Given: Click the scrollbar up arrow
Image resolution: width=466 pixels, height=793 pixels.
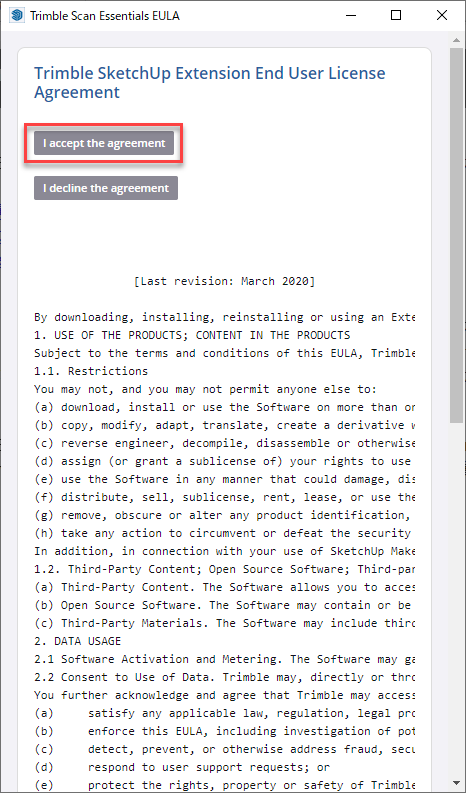Looking at the screenshot, I should [x=456, y=39].
